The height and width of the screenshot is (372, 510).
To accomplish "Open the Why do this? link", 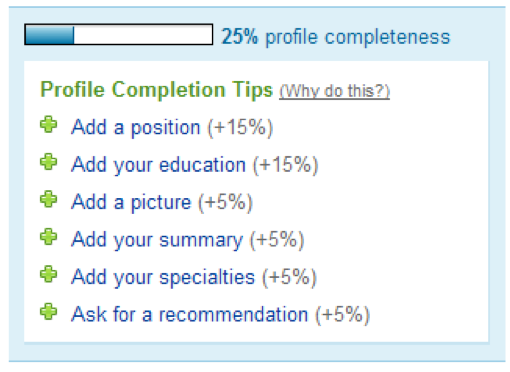I will tap(334, 91).
